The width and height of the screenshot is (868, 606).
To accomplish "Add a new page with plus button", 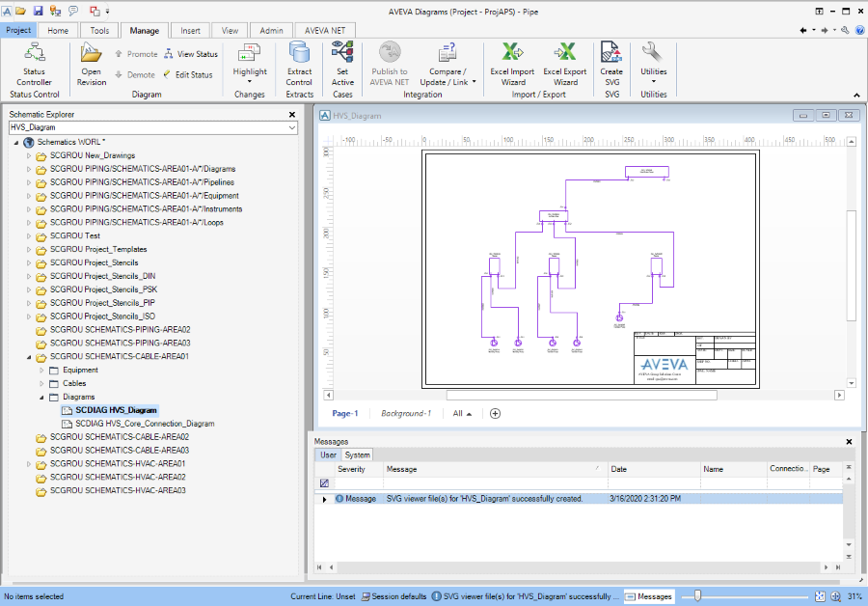I will 495,413.
